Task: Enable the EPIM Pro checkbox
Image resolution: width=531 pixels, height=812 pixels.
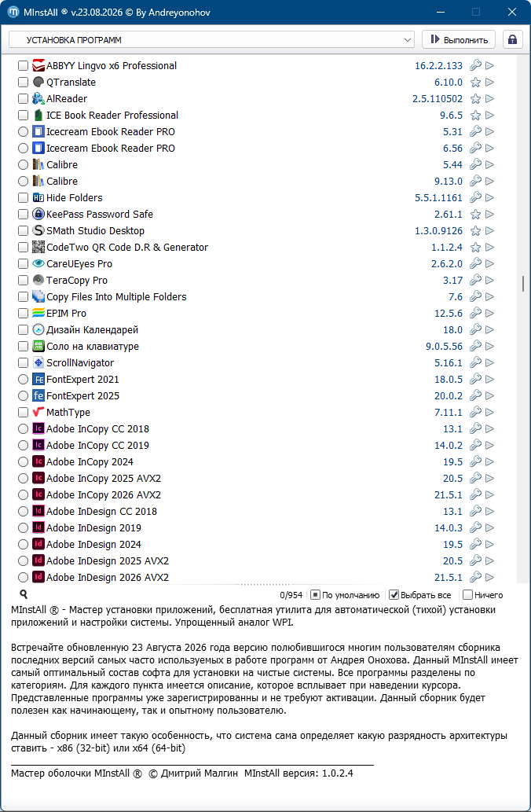Action: pos(23,314)
